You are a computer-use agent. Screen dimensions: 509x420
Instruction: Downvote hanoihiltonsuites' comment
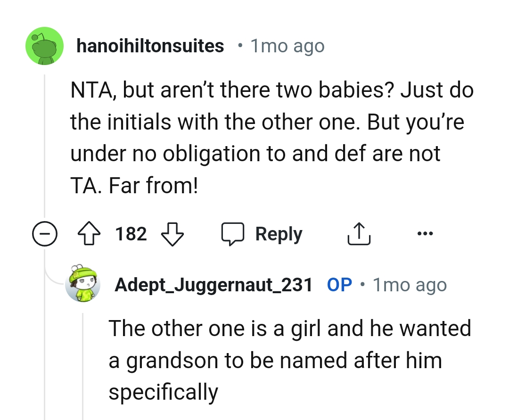(172, 233)
